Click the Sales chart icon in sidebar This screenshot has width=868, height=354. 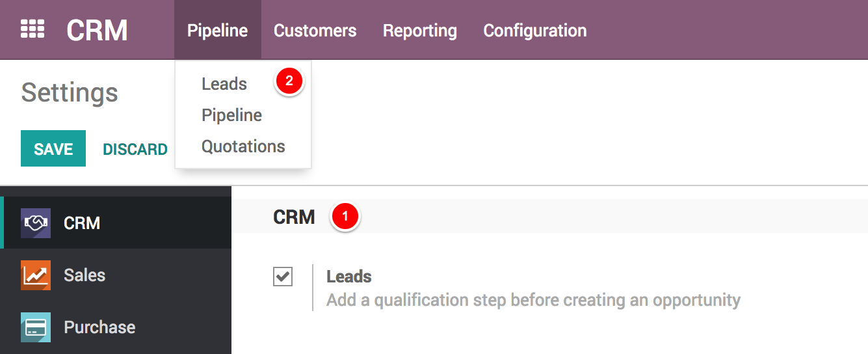coord(36,275)
